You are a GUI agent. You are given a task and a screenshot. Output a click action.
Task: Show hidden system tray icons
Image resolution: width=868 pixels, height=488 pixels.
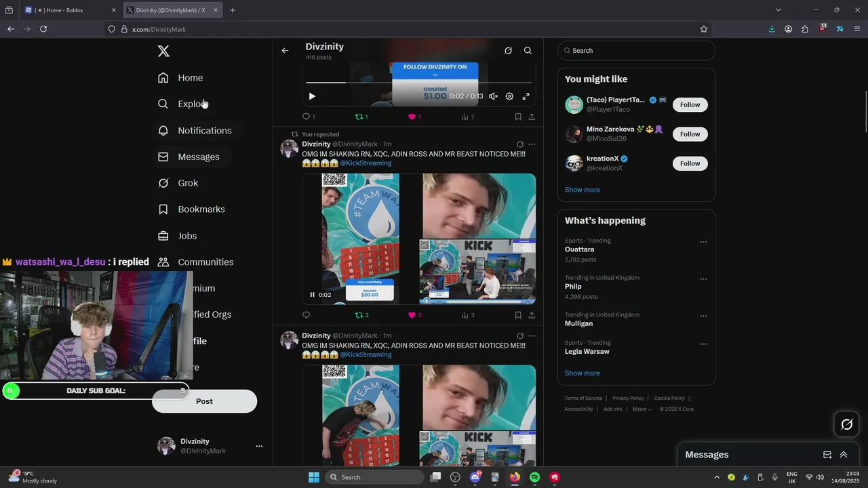717,477
